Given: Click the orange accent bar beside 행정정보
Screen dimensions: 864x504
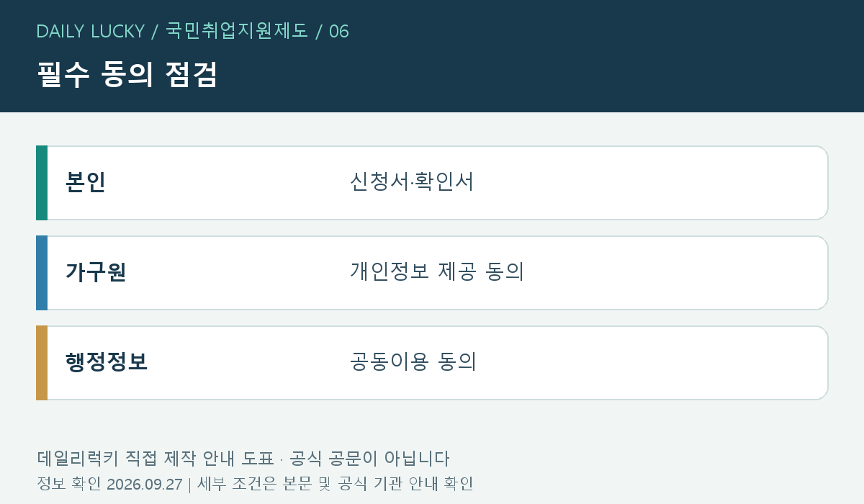Looking at the screenshot, I should coord(42,363).
